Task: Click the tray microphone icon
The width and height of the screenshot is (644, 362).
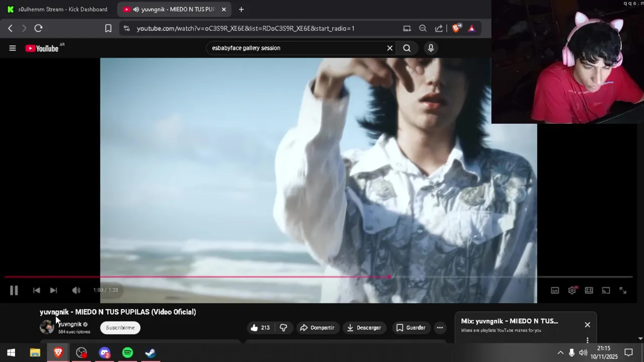Action: click(572, 353)
